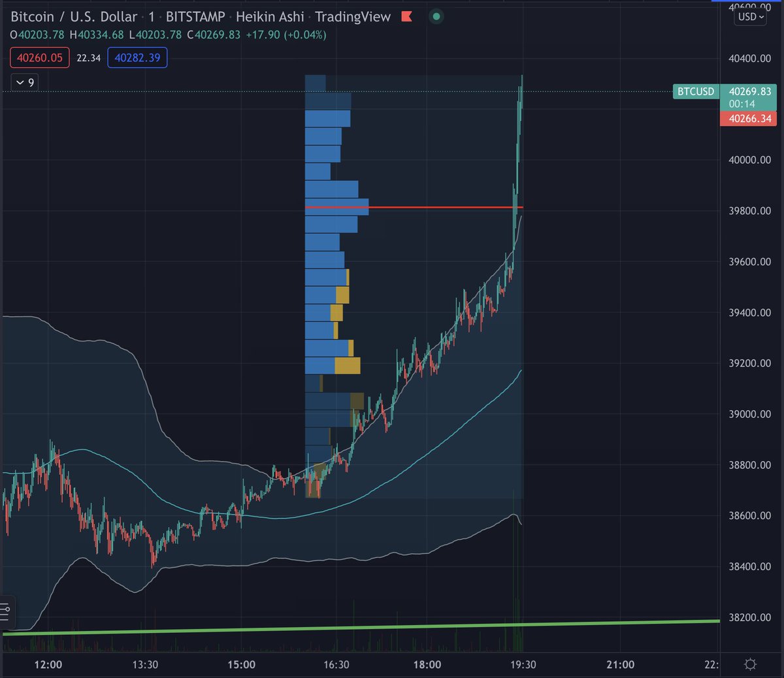Select the red point-of-control line
The image size is (784, 678).
414,207
